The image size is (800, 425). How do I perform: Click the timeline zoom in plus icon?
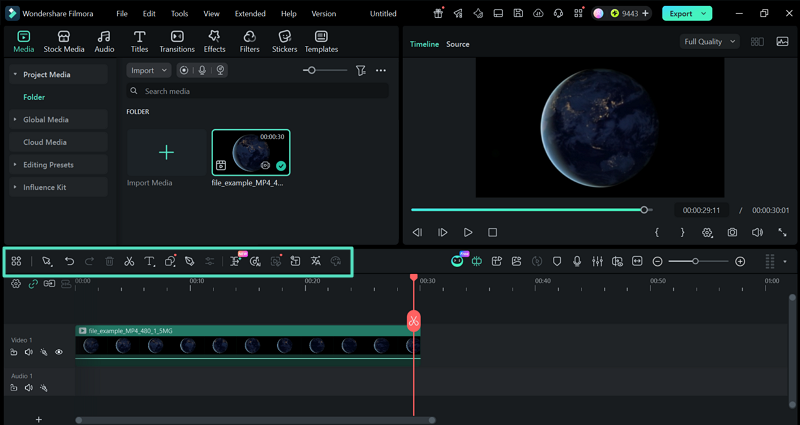[740, 262]
